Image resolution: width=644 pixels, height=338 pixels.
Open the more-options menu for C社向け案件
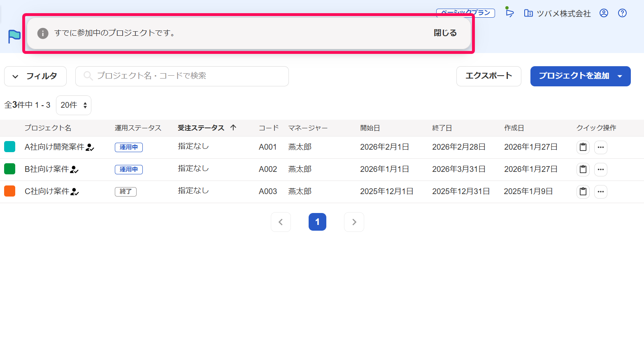pyautogui.click(x=601, y=192)
